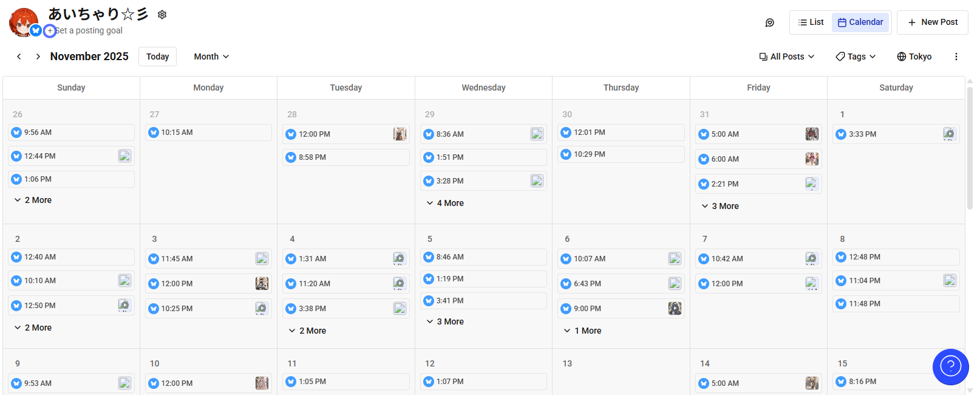Viewport: 980px width, 395px height.
Task: Click the plus icon to add channel
Action: 50,31
